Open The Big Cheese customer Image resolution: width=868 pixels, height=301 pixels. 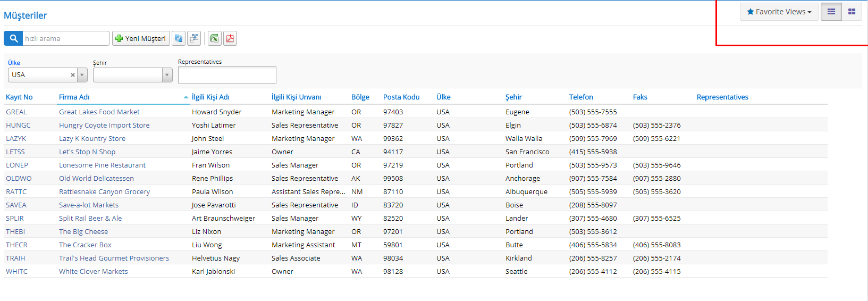[83, 231]
